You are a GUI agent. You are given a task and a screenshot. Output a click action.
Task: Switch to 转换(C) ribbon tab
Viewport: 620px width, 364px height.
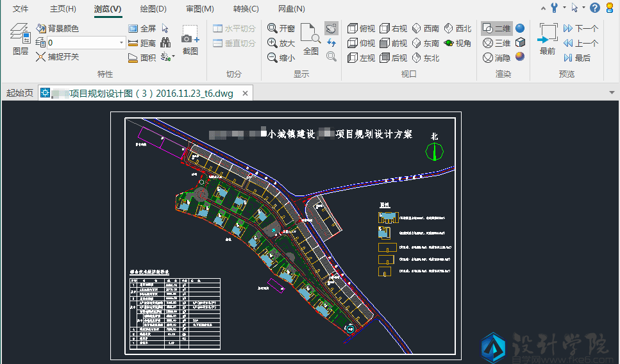pyautogui.click(x=246, y=9)
